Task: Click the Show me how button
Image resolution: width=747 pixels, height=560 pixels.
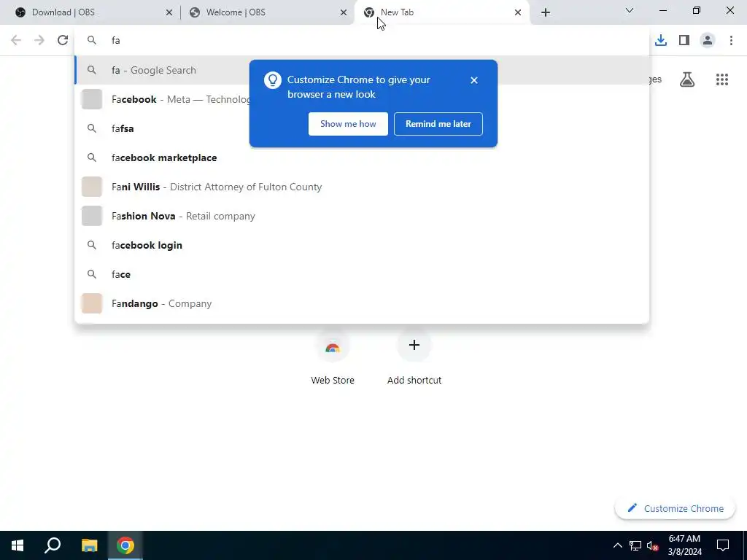Action: click(348, 124)
